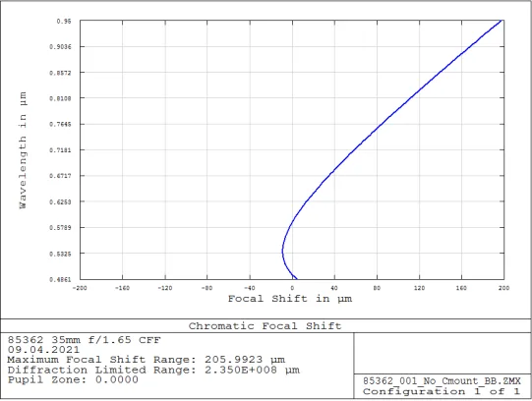The width and height of the screenshot is (532, 401).
Task: Click y-axis tick label '0.5789'
Action: pos(60,227)
